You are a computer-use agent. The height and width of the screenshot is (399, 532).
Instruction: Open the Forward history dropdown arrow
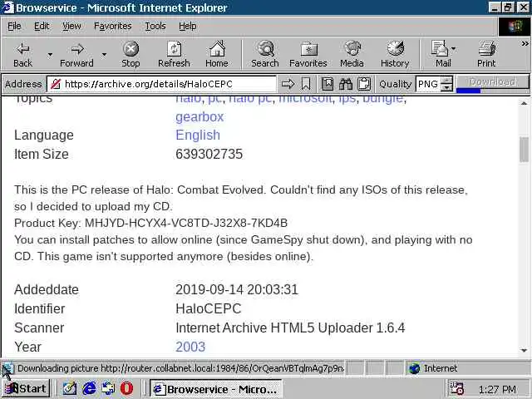pyautogui.click(x=104, y=55)
